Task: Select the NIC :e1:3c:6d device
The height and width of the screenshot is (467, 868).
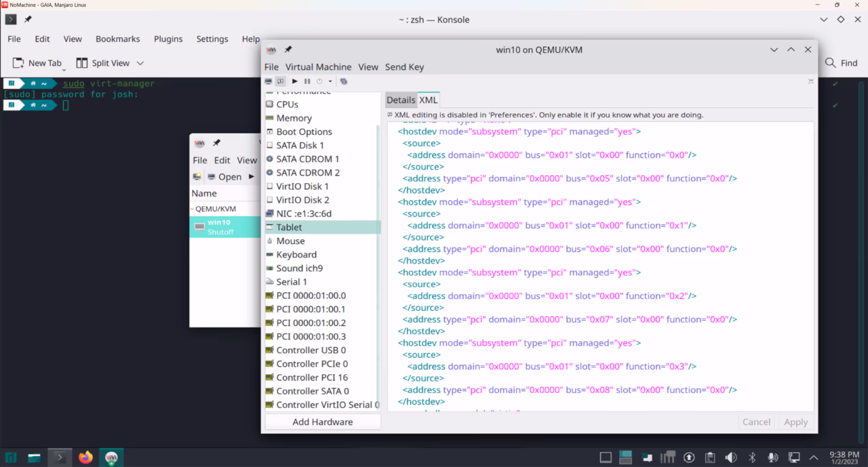Action: tap(302, 213)
